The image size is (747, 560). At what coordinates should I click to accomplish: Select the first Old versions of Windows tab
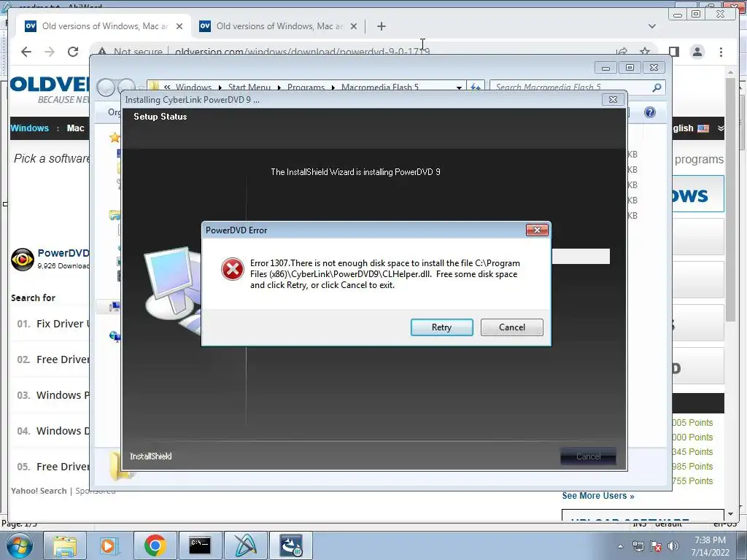click(104, 26)
